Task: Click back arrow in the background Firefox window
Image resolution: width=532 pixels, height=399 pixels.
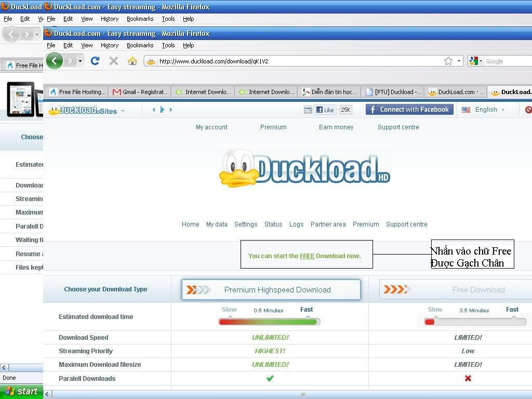Action: point(11,34)
